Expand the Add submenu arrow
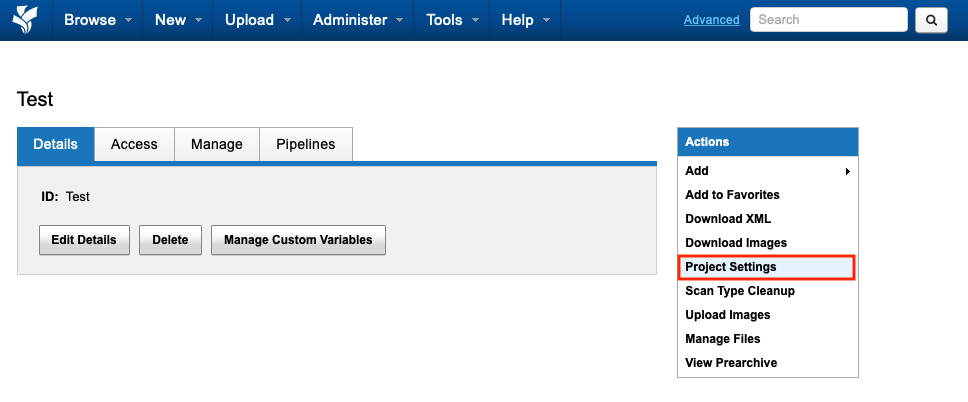Image resolution: width=968 pixels, height=402 pixels. pos(847,171)
